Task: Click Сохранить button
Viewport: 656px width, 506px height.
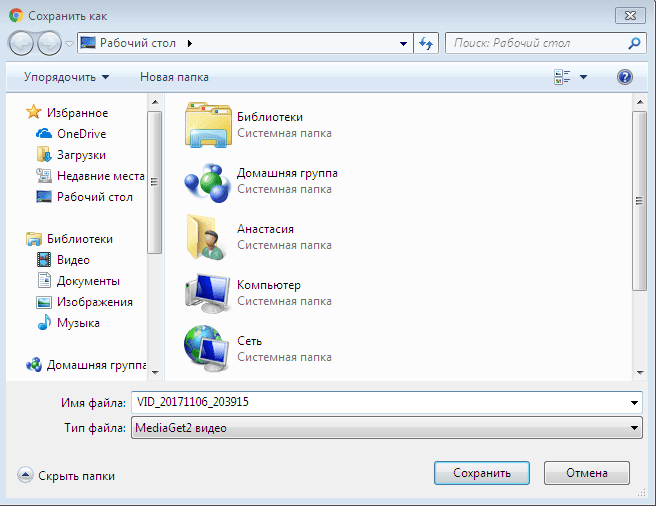Action: coord(482,473)
